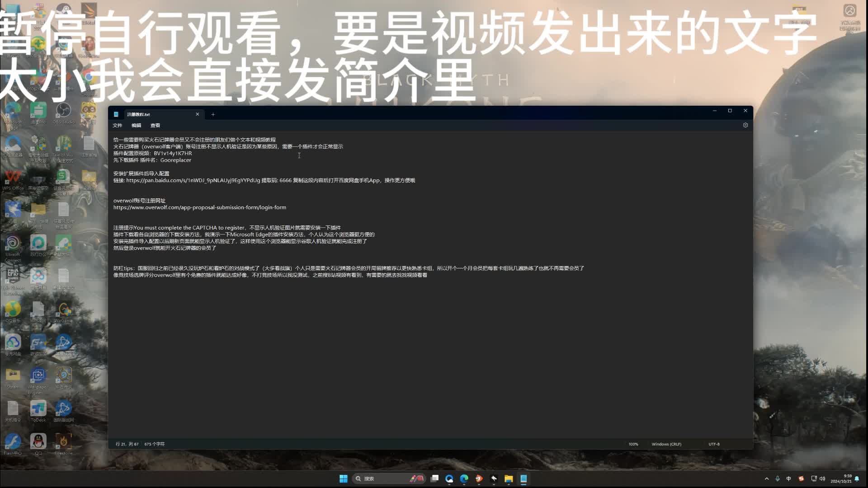The image size is (868, 488).
Task: Open notification bell in taskbar
Action: 857,479
